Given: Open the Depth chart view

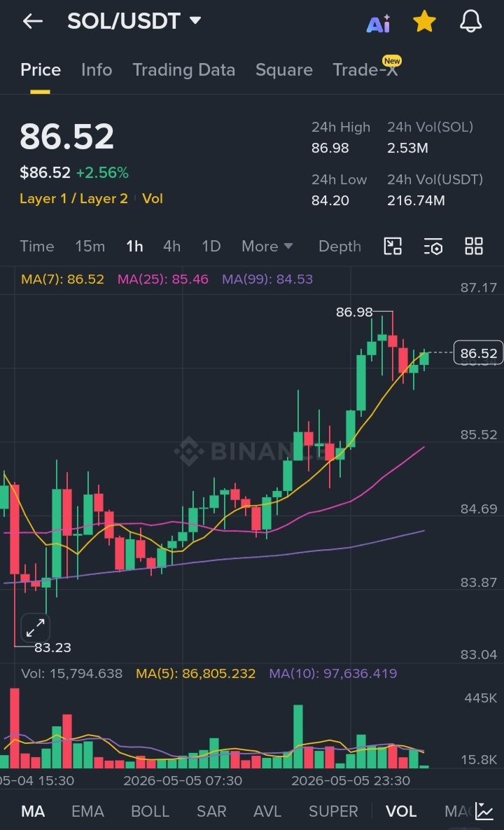Looking at the screenshot, I should click(x=339, y=246).
